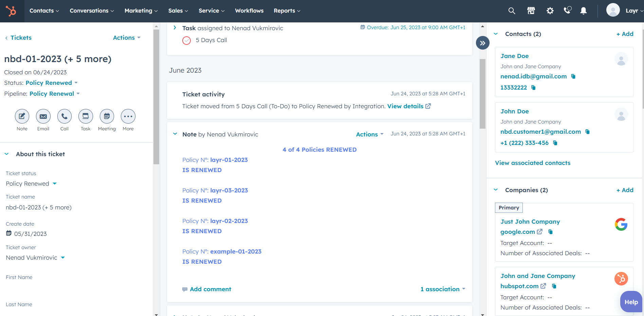Viewport: 644px width, 316px height.
Task: Open the marketplace icon in top bar
Action: (x=531, y=11)
